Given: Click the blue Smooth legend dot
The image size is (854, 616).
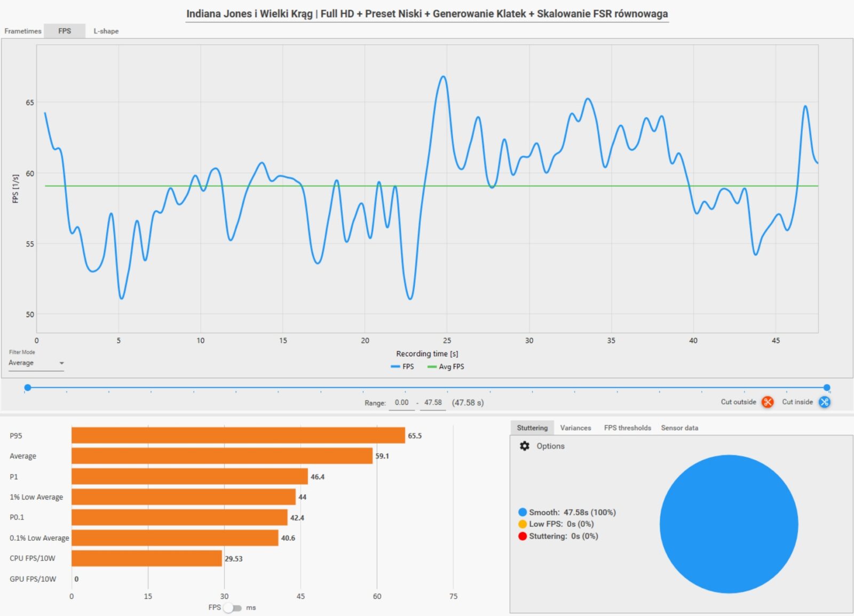Looking at the screenshot, I should (523, 512).
